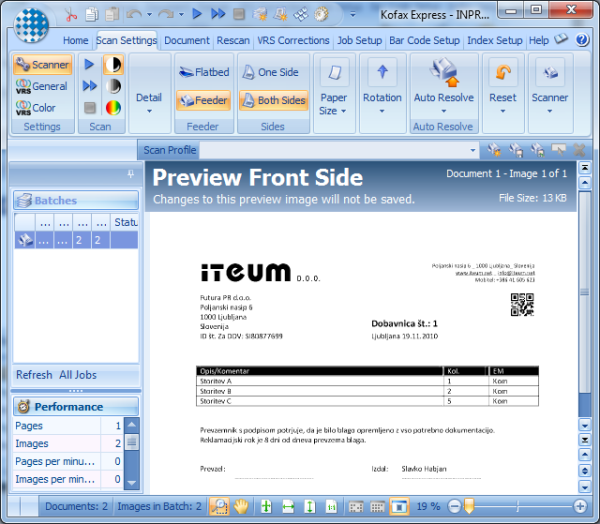Viewport: 600px width, 524px height.
Task: Click the Color VRS settings button
Action: pos(36,108)
